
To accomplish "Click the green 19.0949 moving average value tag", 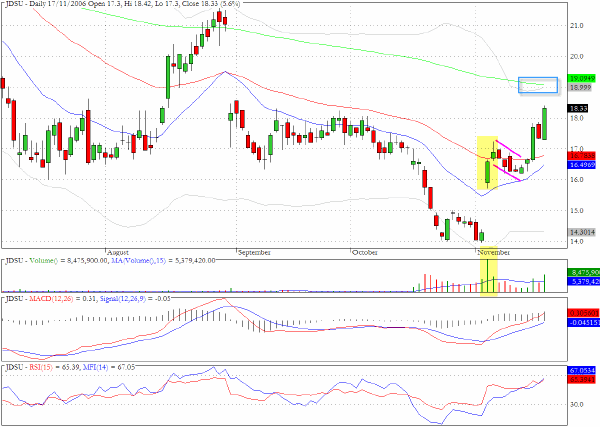I will pyautogui.click(x=582, y=78).
